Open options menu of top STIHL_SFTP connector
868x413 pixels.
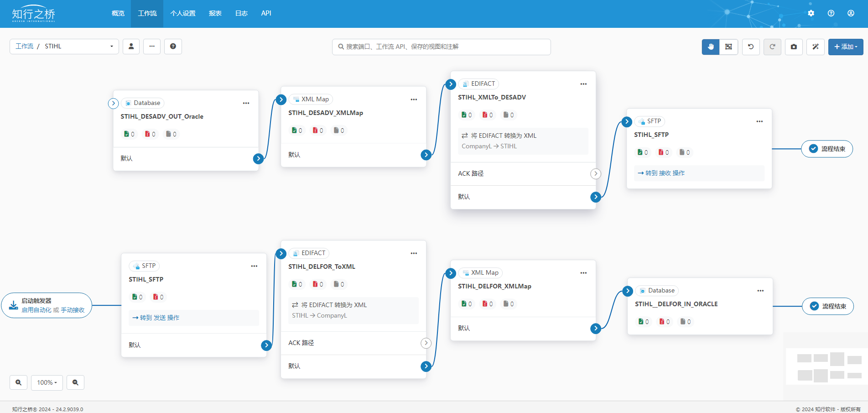760,121
